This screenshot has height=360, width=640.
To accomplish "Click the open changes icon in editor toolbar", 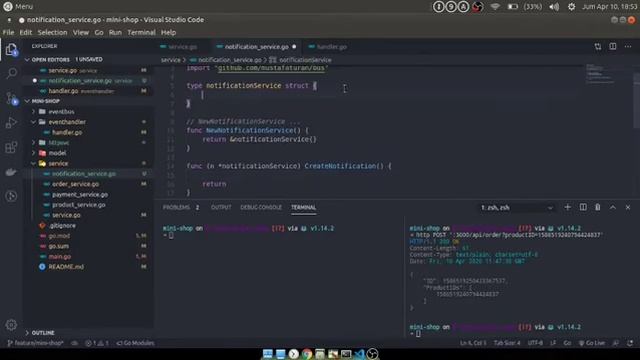I will click(x=598, y=47).
